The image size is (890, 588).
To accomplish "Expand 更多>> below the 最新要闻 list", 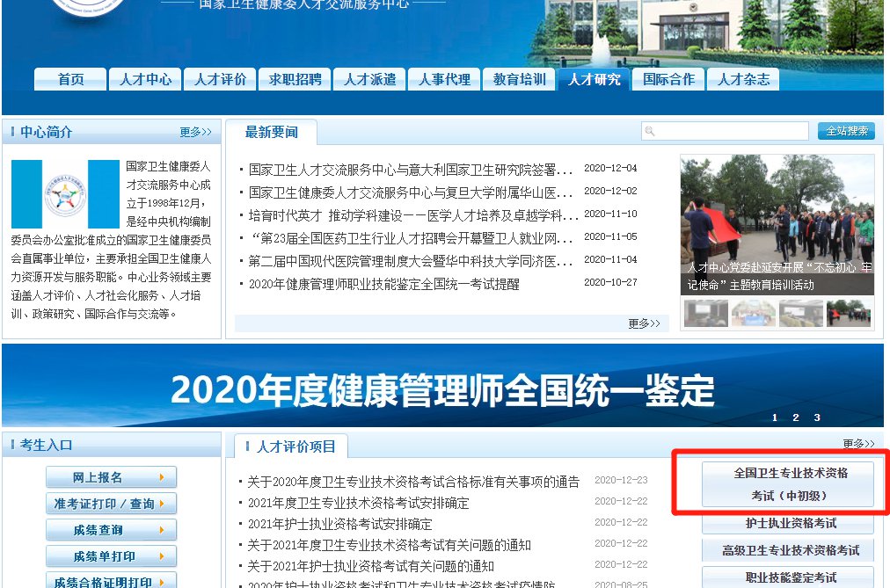I will (x=644, y=323).
